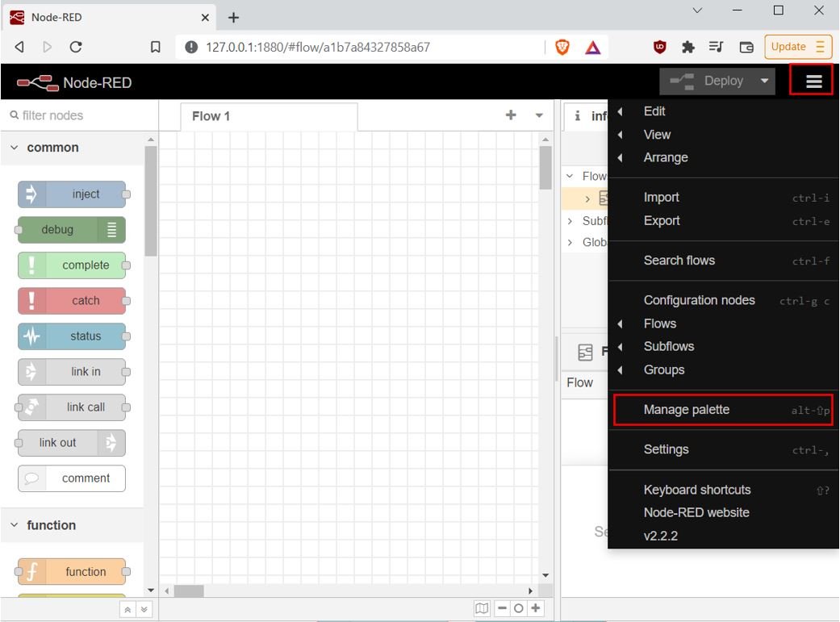
Task: Select the inject node in the palette
Action: [73, 194]
